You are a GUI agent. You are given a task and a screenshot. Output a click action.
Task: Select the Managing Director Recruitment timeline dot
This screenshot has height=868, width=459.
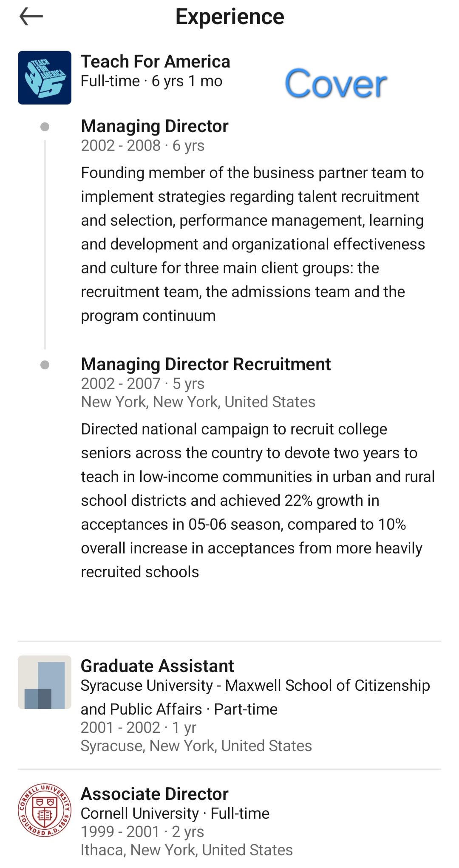45,365
